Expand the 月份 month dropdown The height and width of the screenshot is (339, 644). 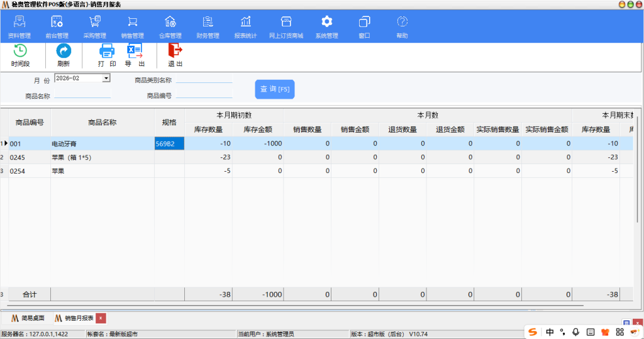click(x=106, y=79)
